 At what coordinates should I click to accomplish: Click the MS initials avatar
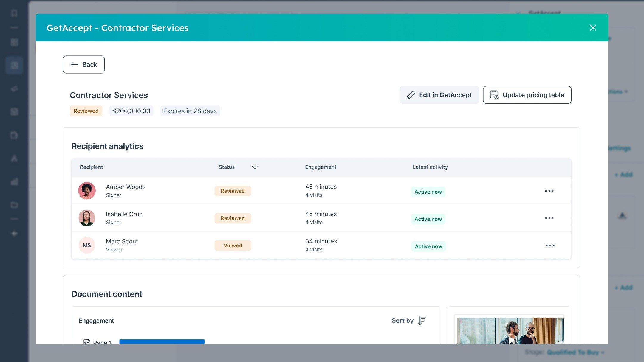(x=87, y=245)
